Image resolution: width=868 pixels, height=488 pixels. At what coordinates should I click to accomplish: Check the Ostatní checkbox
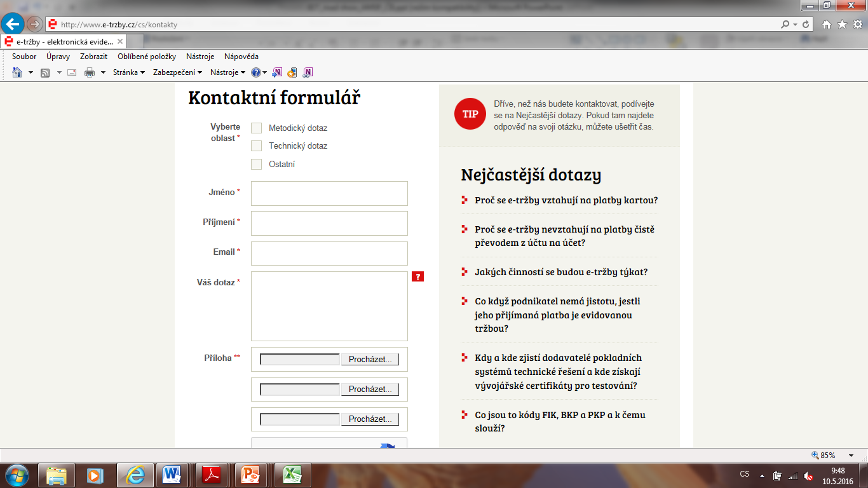point(256,164)
